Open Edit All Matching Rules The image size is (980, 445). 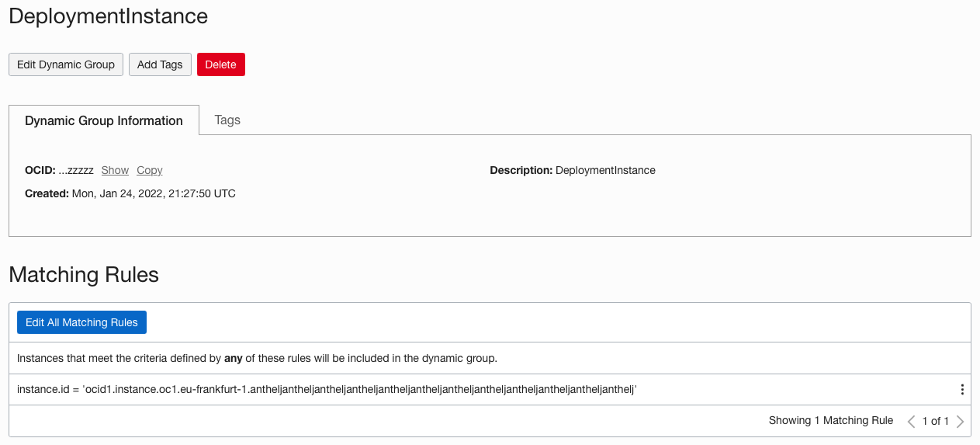click(x=81, y=322)
